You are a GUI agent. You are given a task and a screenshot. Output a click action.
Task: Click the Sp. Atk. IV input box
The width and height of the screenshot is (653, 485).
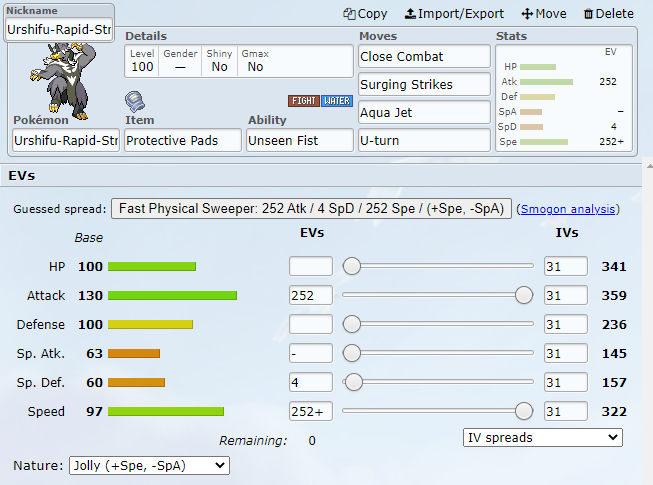566,353
